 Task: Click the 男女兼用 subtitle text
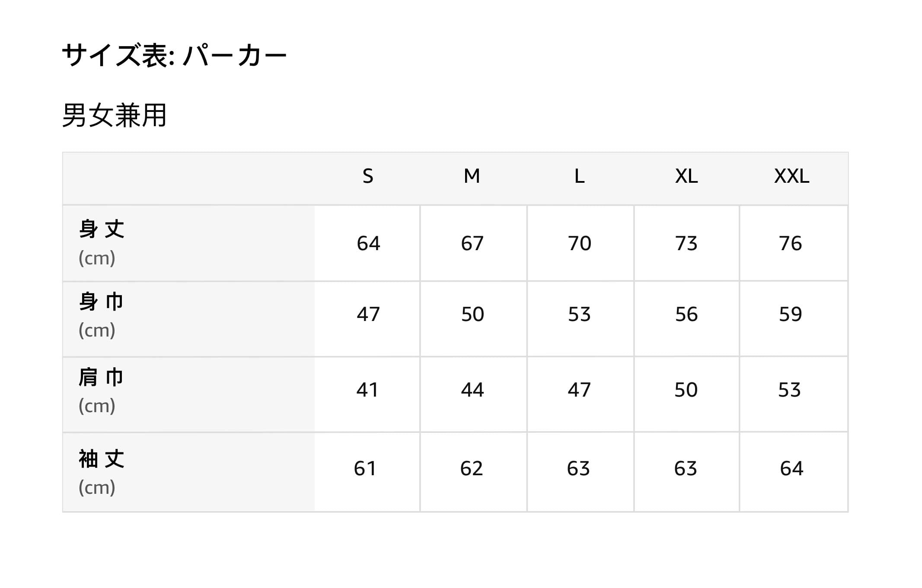click(x=115, y=115)
